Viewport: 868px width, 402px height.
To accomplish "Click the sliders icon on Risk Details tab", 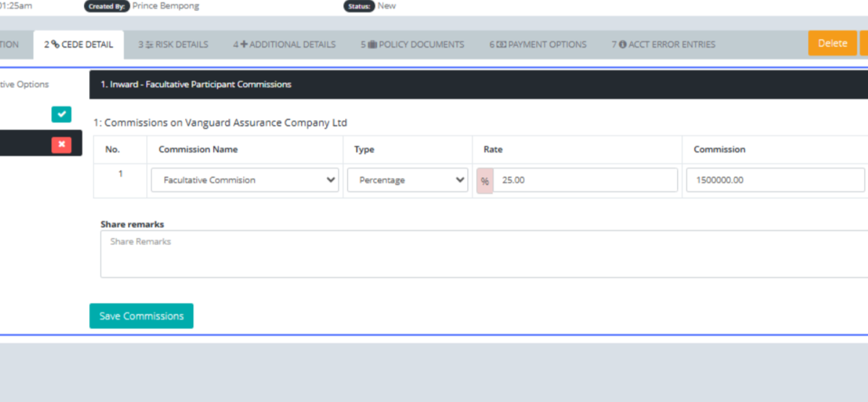I will click(x=149, y=45).
